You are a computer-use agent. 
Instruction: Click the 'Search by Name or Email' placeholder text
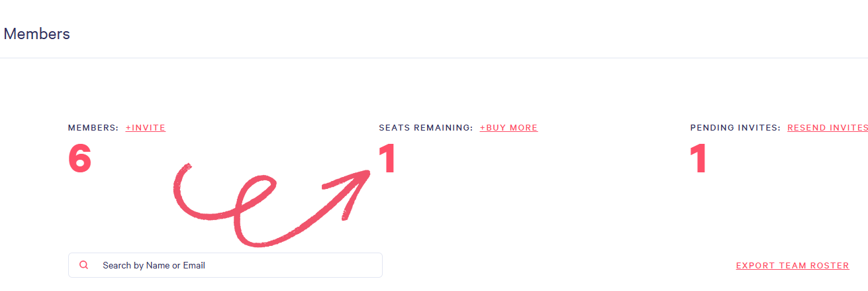[154, 265]
